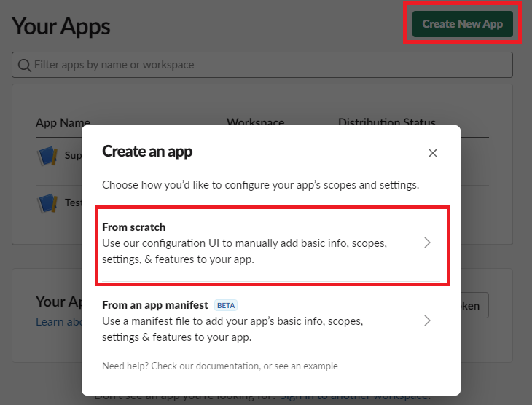
Task: Click the App Name column header
Action: (63, 122)
